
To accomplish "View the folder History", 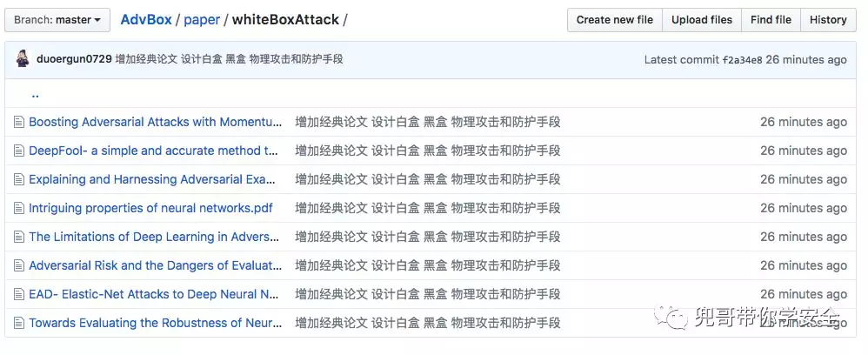I will click(828, 20).
